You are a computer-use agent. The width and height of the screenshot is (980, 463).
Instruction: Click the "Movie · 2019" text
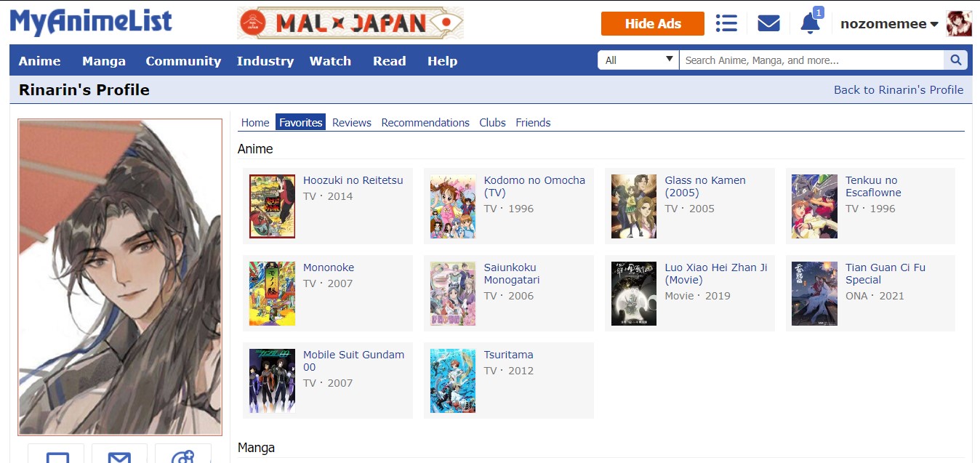tap(698, 296)
